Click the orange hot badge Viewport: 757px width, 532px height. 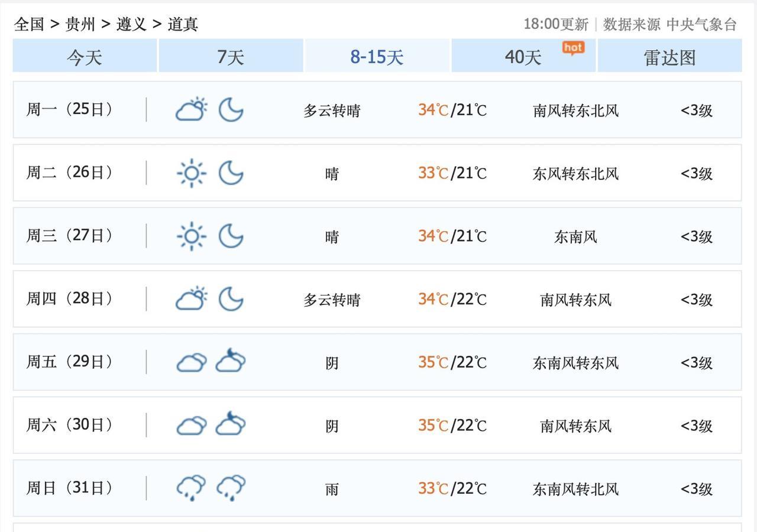pos(573,48)
